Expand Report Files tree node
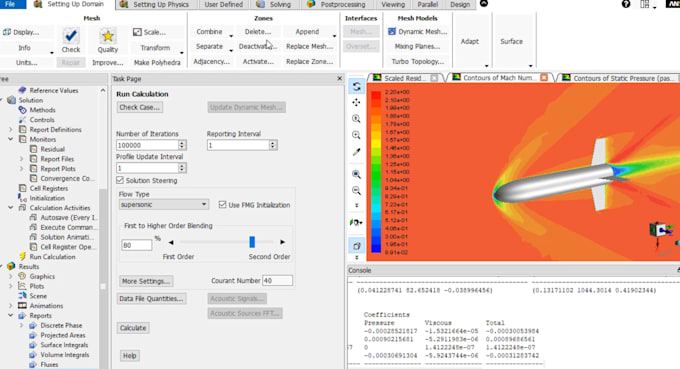Viewport: 680px width, 369px height. [22, 159]
